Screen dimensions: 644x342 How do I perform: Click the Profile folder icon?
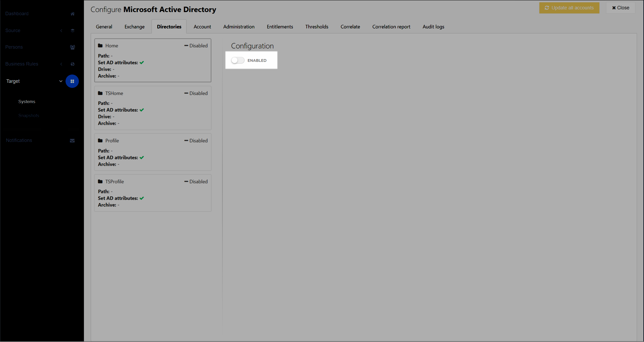pos(100,141)
